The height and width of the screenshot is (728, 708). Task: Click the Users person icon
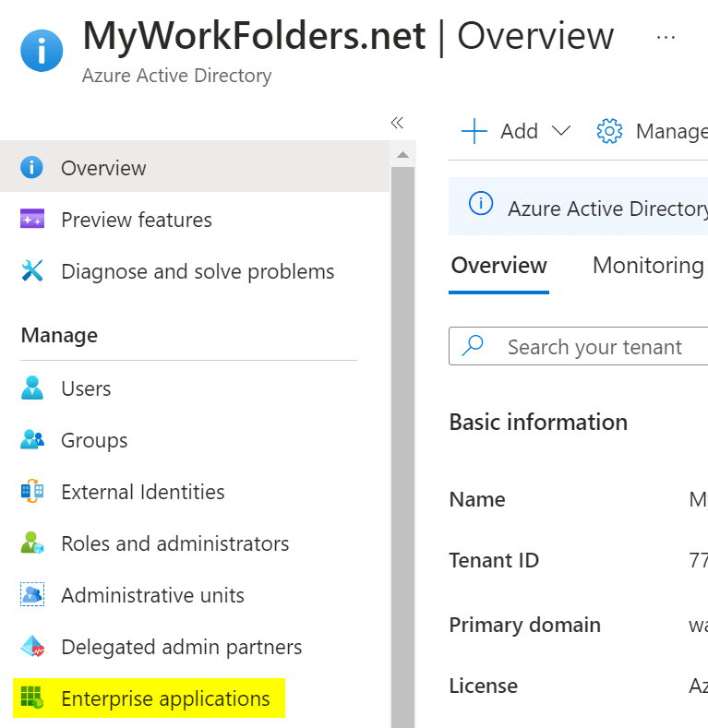tap(32, 388)
